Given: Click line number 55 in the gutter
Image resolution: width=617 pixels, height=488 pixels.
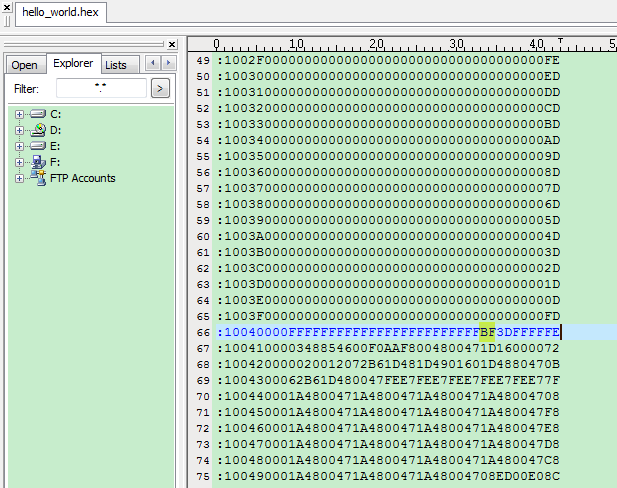Looking at the screenshot, I should point(203,157).
